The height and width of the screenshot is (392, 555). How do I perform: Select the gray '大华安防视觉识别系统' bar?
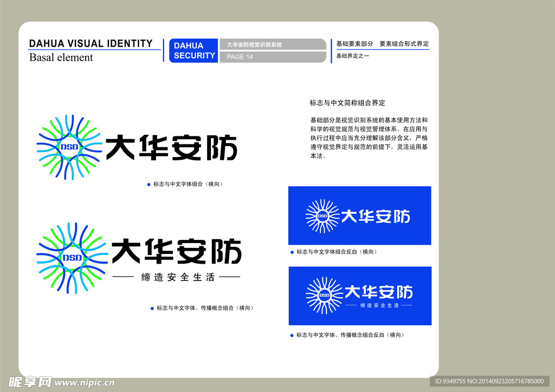(273, 44)
